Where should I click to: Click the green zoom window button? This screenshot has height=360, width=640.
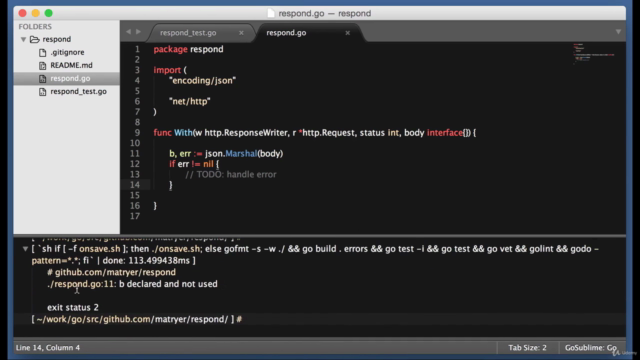coord(49,13)
